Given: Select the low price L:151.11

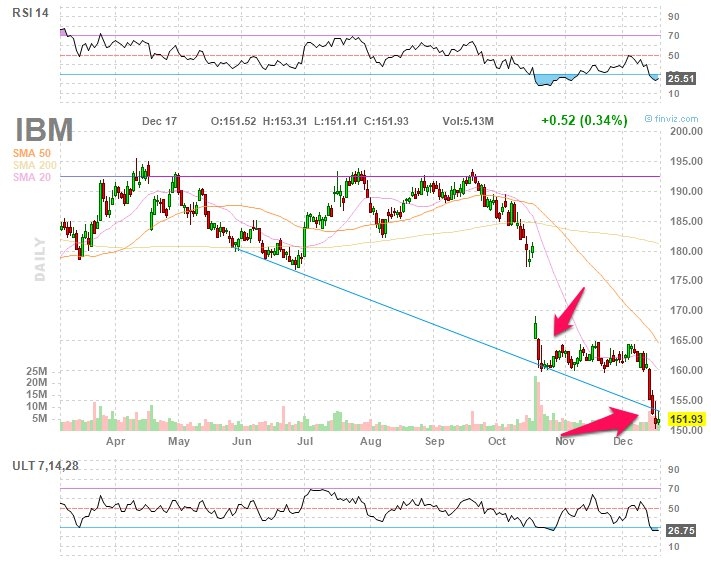Looking at the screenshot, I should (336, 121).
